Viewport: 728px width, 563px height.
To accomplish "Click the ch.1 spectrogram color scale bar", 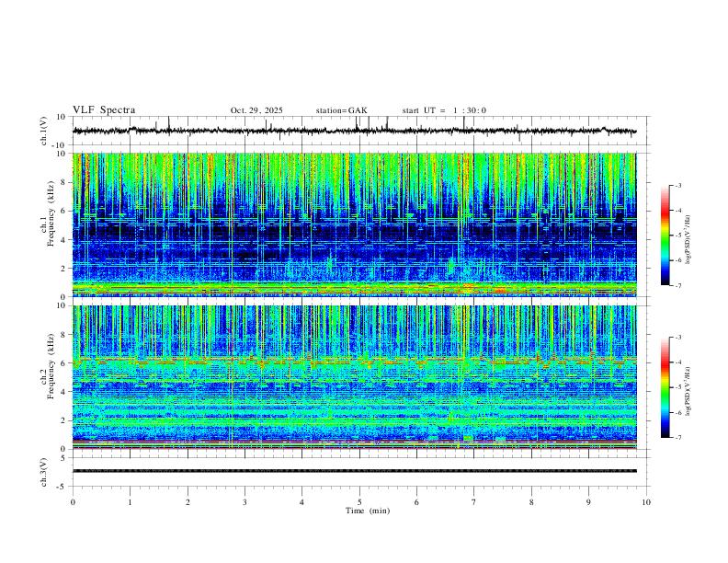I will pos(665,236).
